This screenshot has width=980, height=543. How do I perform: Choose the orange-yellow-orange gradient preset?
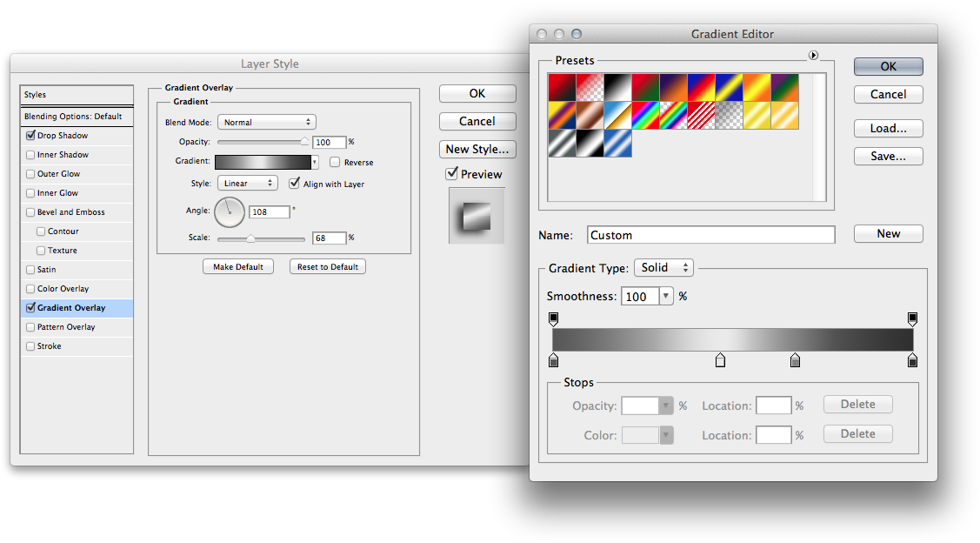tap(757, 88)
